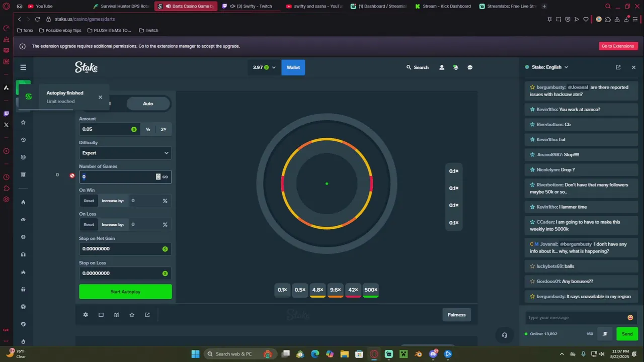
Task: Click Number of Games stepper arrows
Action: [x=158, y=176]
